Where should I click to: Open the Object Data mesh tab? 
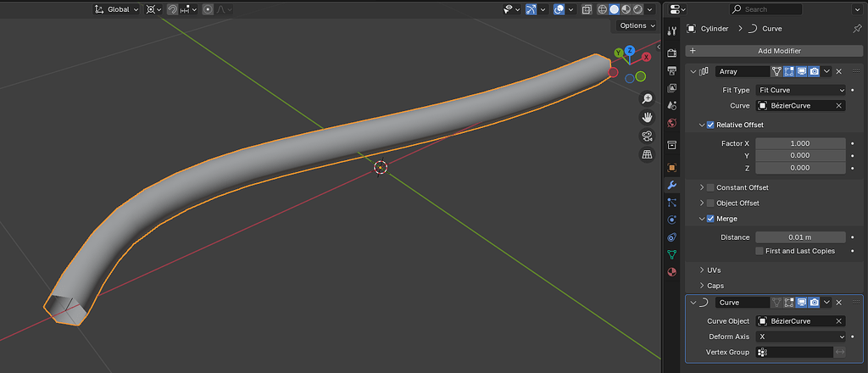(x=671, y=254)
